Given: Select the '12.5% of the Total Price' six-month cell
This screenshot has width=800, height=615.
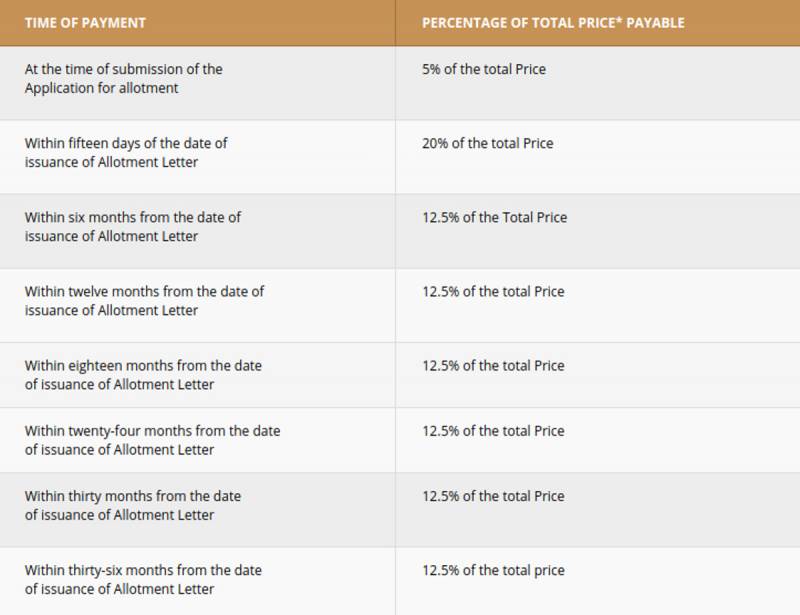Looking at the screenshot, I should tap(494, 217).
